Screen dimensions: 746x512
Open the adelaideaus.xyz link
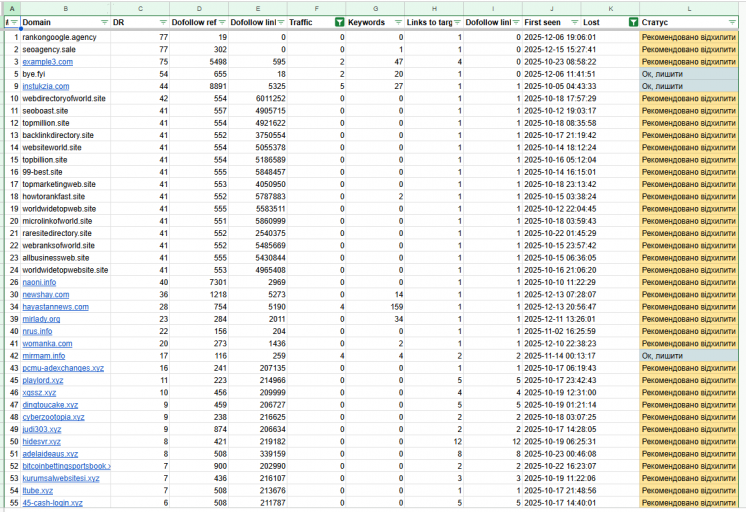50,454
